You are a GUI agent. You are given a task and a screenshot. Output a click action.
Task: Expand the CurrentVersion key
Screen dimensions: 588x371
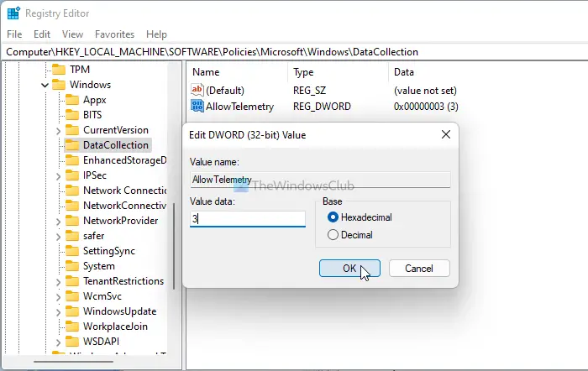point(58,131)
